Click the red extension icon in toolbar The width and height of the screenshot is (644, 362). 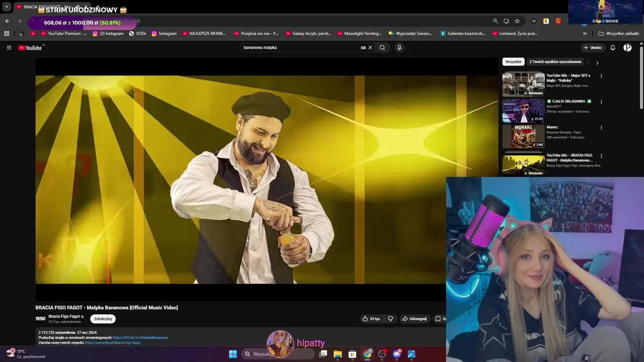point(558,21)
